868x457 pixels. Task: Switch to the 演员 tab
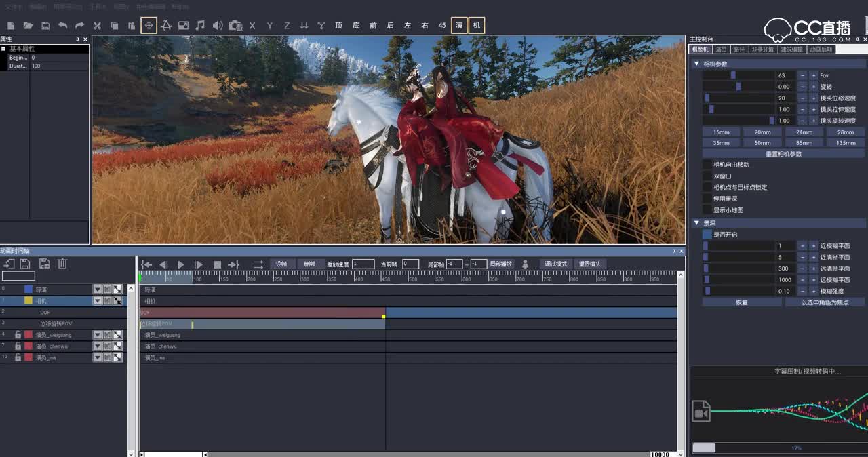tap(722, 49)
